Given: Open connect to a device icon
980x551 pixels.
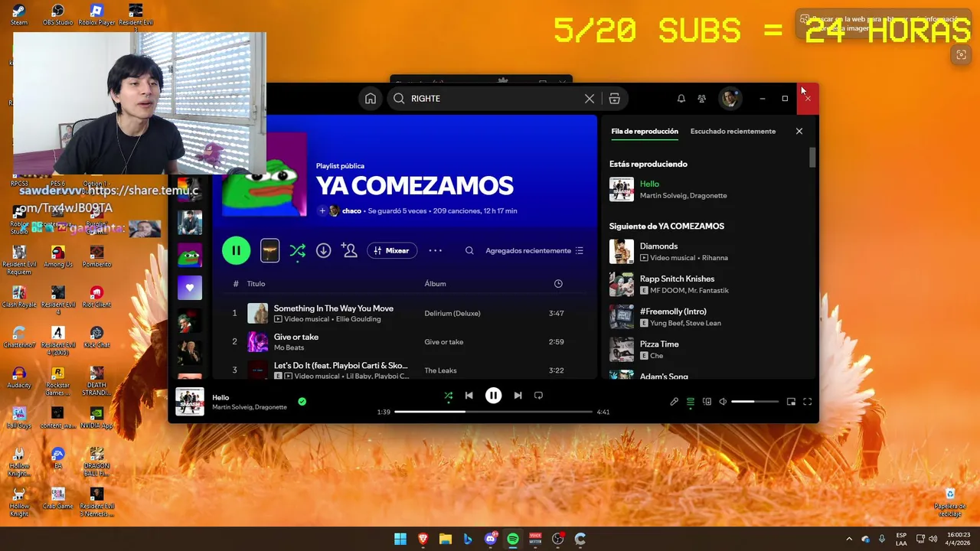Looking at the screenshot, I should (707, 402).
